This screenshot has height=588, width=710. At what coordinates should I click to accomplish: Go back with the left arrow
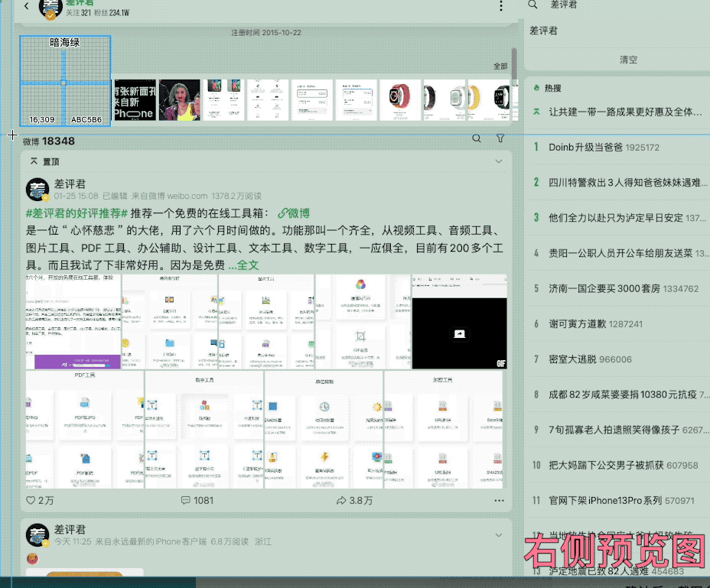[x=26, y=6]
